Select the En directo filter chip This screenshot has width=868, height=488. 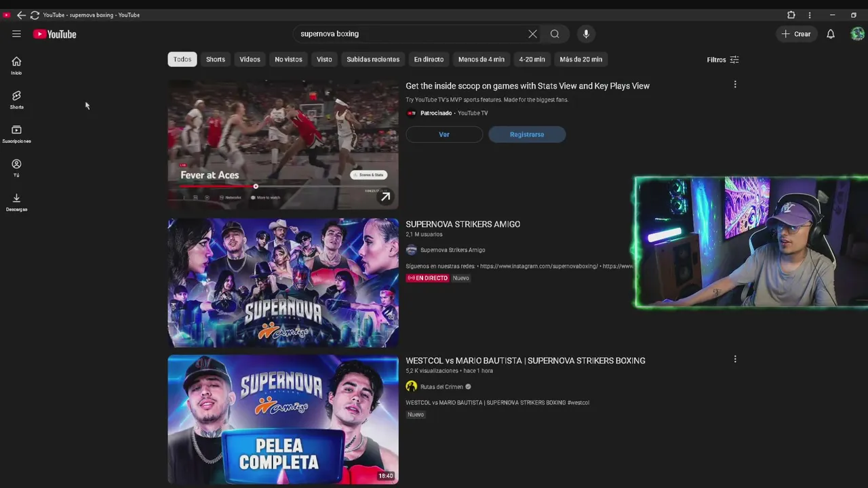429,60
